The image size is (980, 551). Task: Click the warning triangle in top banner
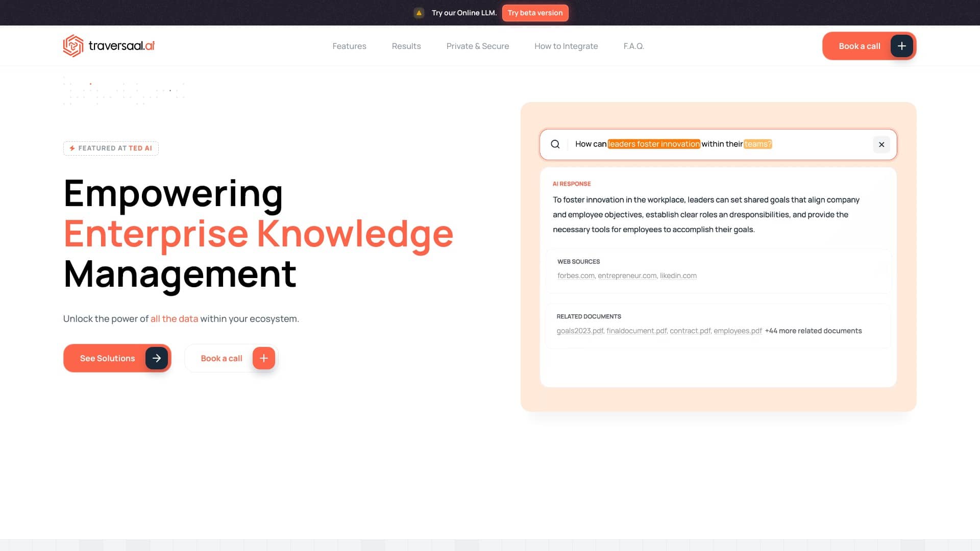(x=419, y=12)
